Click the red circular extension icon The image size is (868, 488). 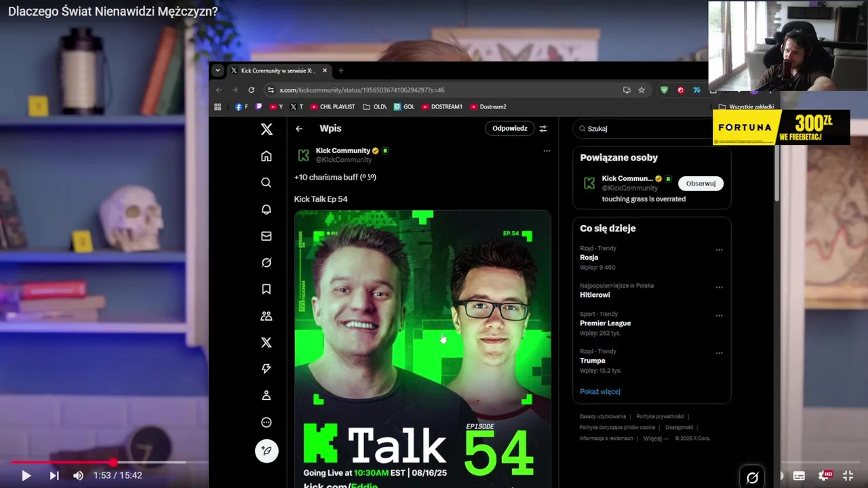(x=681, y=89)
